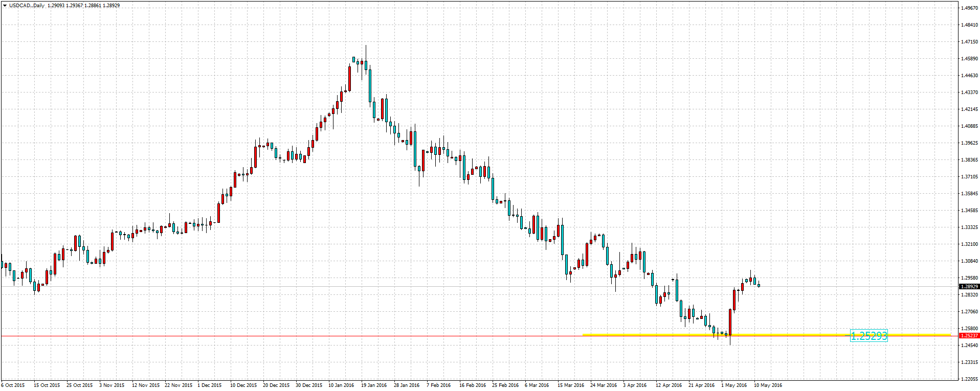Click the 1.22055 price scale label
This screenshot has height=391, width=980.
click(x=969, y=379)
